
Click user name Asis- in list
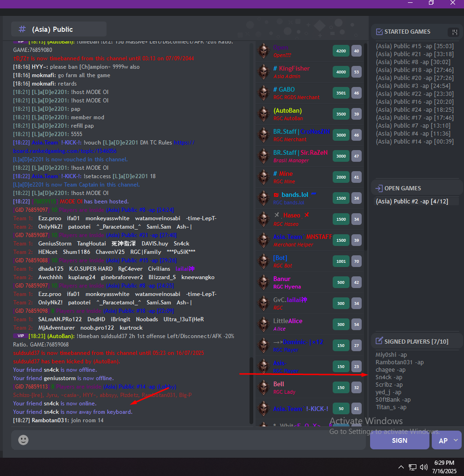(x=280, y=363)
